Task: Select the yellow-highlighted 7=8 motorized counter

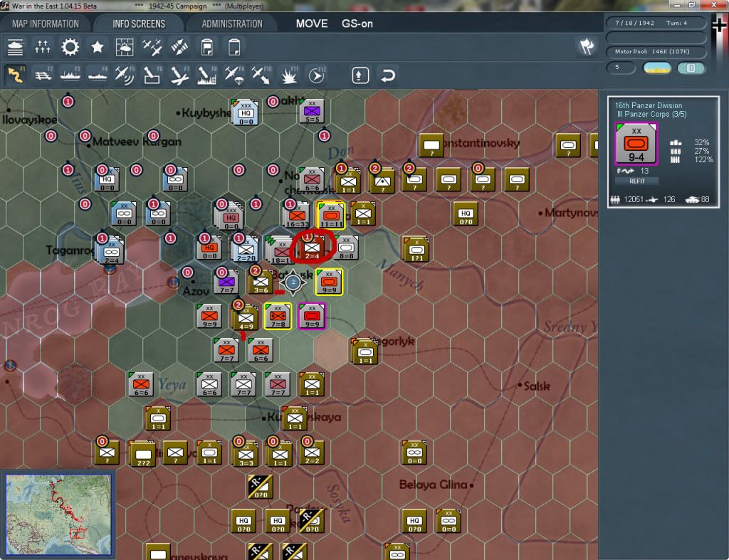Action: coord(278,316)
